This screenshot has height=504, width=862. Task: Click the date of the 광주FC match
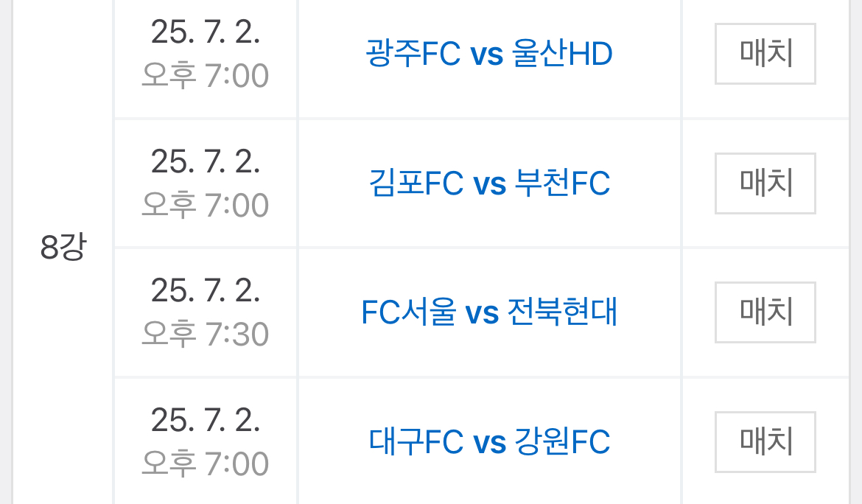(x=206, y=32)
